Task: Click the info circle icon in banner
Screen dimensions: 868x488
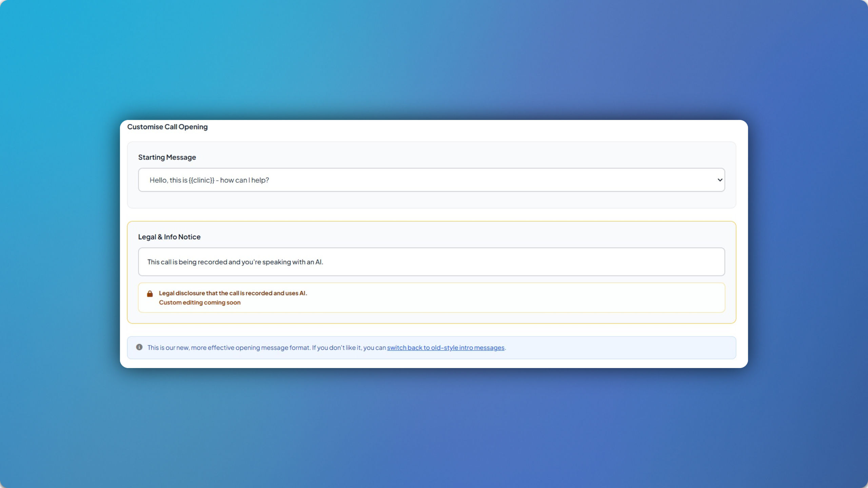Action: tap(139, 347)
